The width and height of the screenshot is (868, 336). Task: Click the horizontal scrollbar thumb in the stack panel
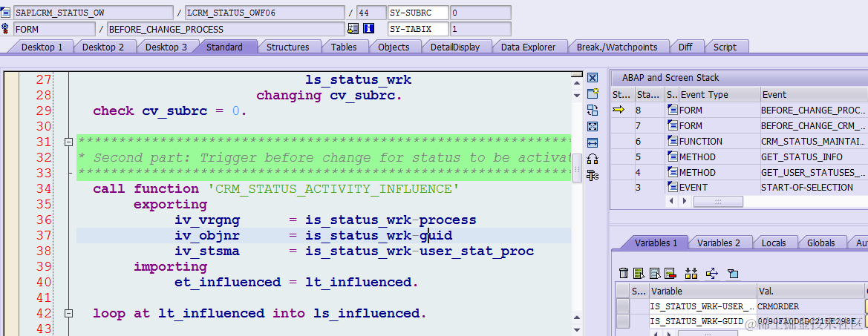718,201
